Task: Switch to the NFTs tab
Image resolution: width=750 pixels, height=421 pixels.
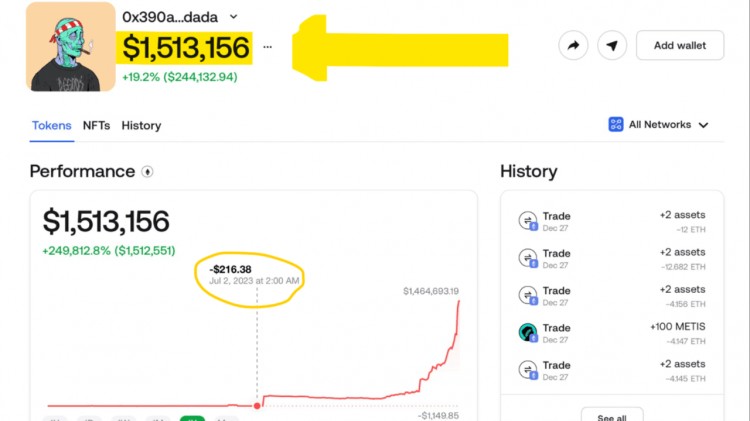Action: 96,125
